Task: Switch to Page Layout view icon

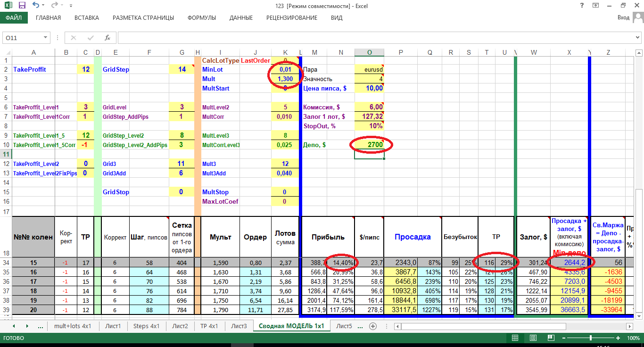Action: (533, 338)
